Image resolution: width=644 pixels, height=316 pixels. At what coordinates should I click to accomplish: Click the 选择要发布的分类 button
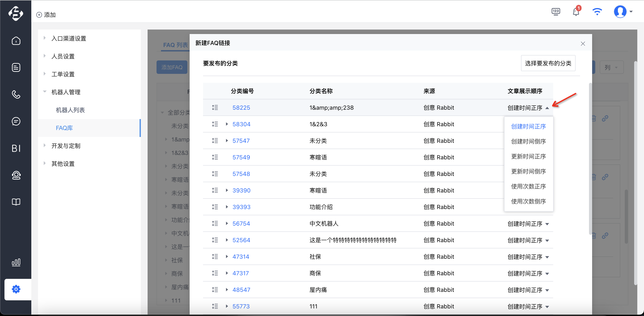pyautogui.click(x=548, y=63)
